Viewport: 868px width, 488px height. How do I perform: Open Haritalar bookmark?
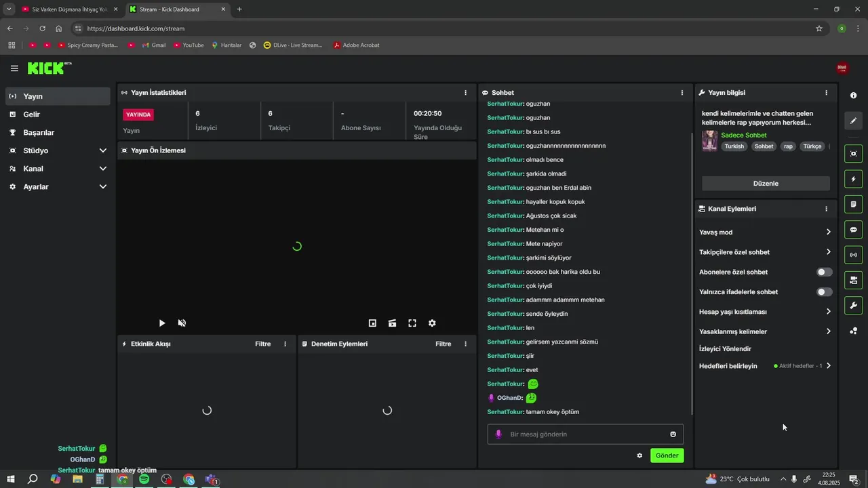coord(226,45)
